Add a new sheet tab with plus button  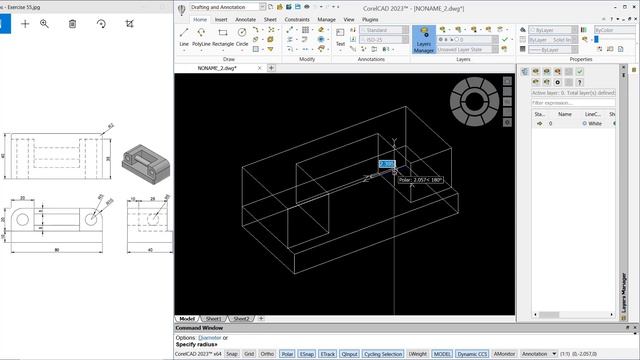261,318
